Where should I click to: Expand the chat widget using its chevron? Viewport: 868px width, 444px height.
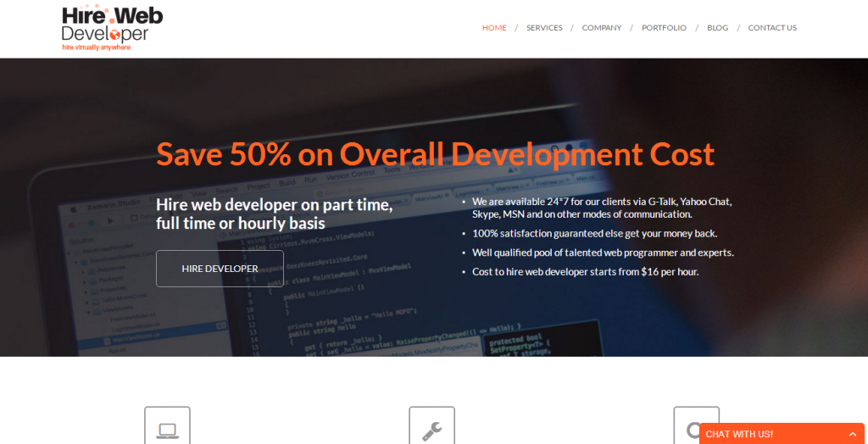click(x=850, y=434)
